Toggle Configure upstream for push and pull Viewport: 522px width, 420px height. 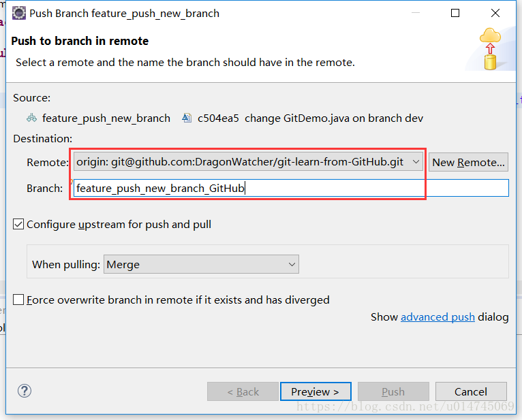coord(18,224)
